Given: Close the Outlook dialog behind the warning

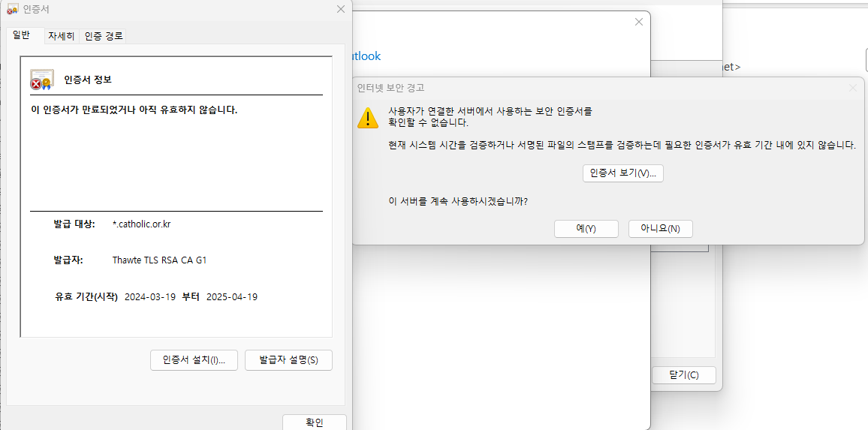Looking at the screenshot, I should point(639,22).
